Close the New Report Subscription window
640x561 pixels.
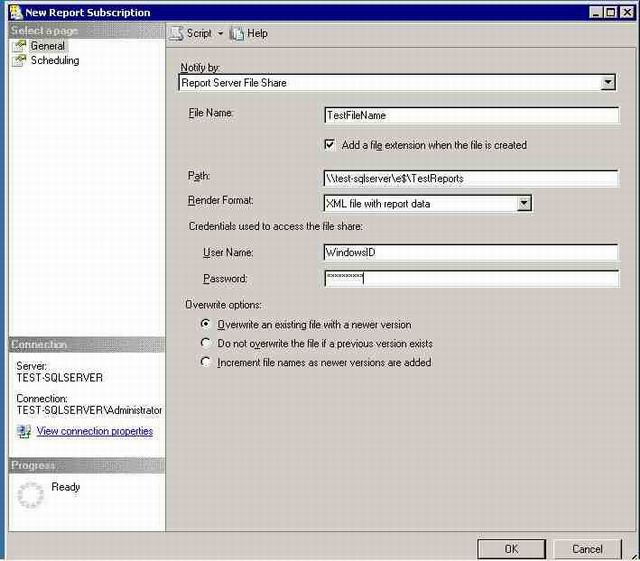(627, 12)
